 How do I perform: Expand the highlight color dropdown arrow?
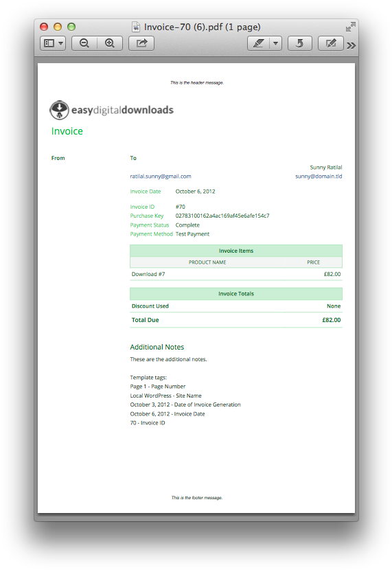[x=276, y=43]
